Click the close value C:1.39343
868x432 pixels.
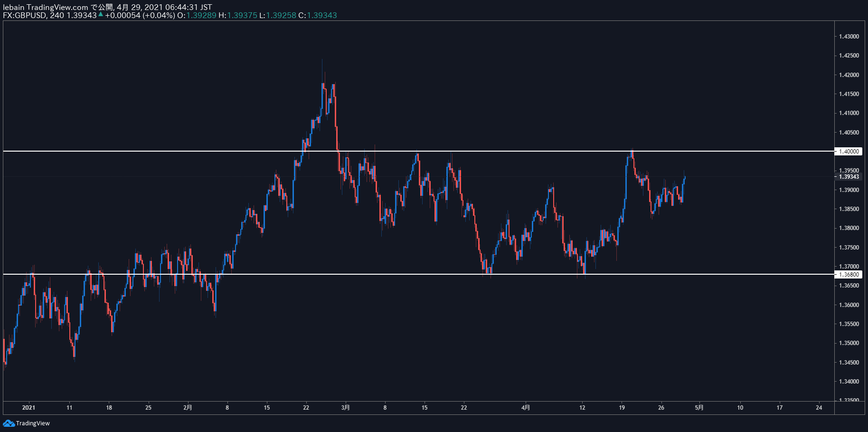pos(318,15)
